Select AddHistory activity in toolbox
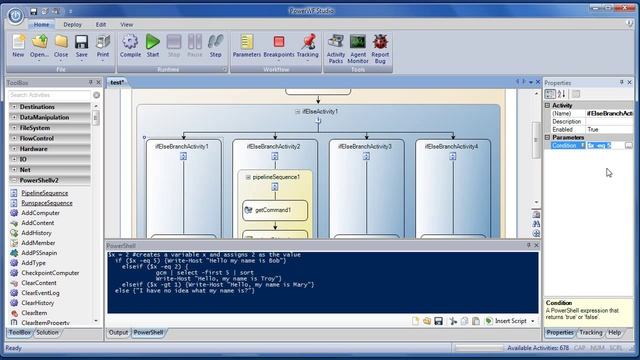Image resolution: width=640 pixels, height=360 pixels. click(36, 233)
